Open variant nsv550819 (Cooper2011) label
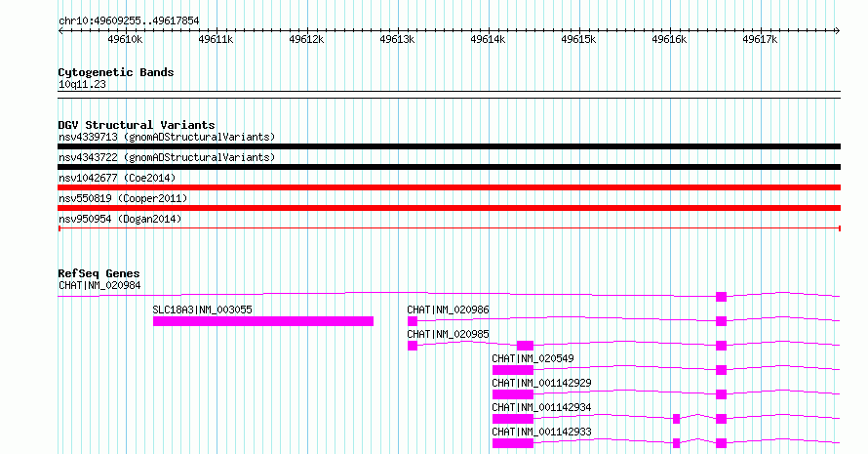Image resolution: width=868 pixels, height=454 pixels. coord(123,198)
